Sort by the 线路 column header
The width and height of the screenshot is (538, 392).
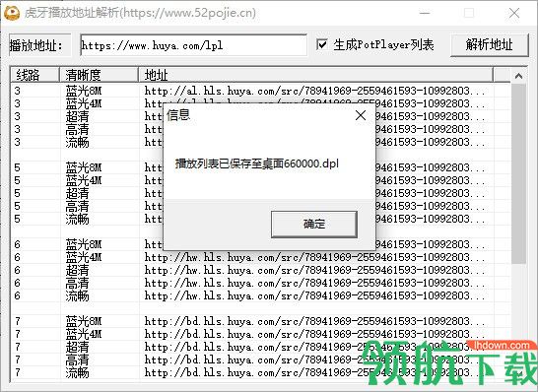[35, 75]
